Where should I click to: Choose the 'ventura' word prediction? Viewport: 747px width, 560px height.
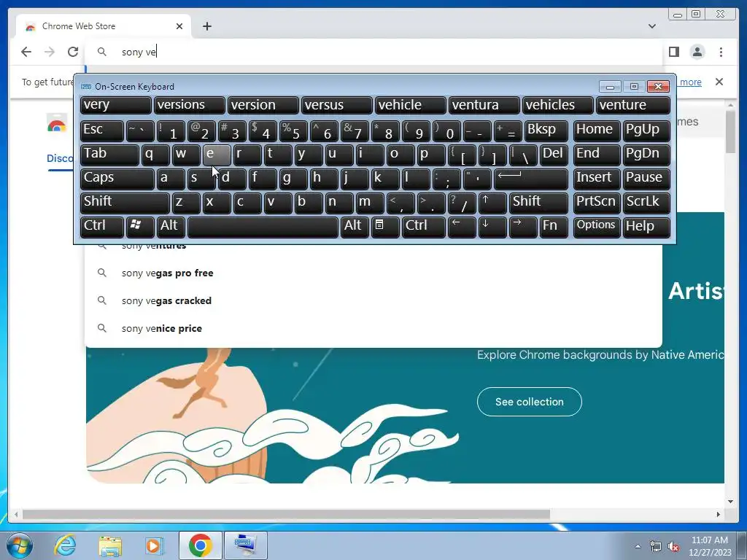484,105
